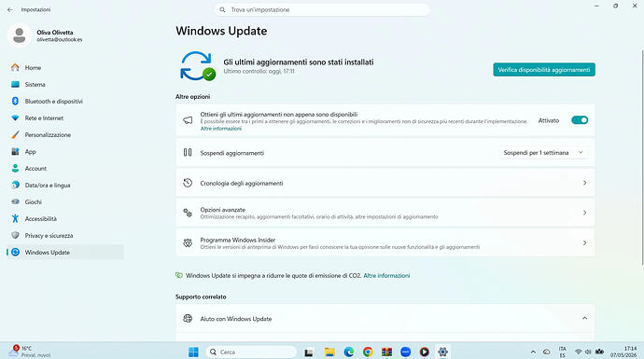644x359 pixels.
Task: Type in Trova un'impostazione search field
Action: point(322,9)
